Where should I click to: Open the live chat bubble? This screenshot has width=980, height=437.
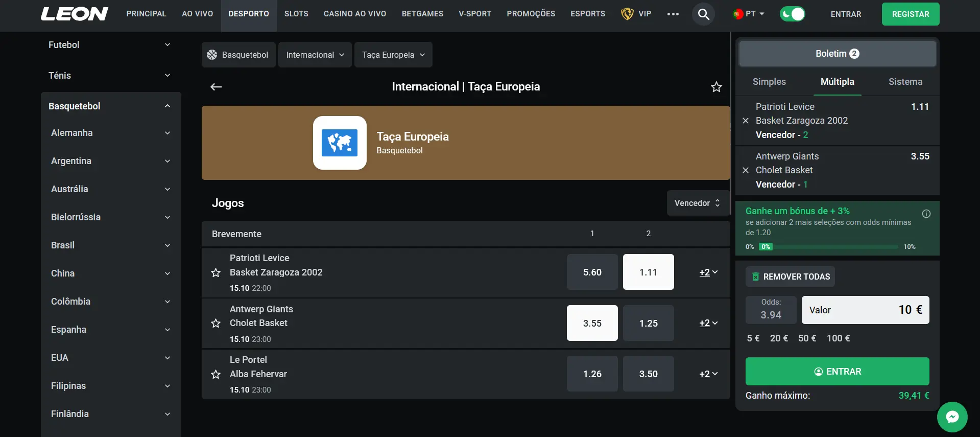(x=952, y=417)
